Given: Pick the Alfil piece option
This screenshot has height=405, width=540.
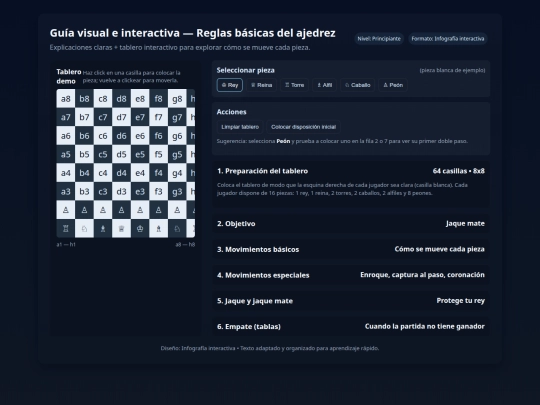Looking at the screenshot, I should (x=324, y=85).
